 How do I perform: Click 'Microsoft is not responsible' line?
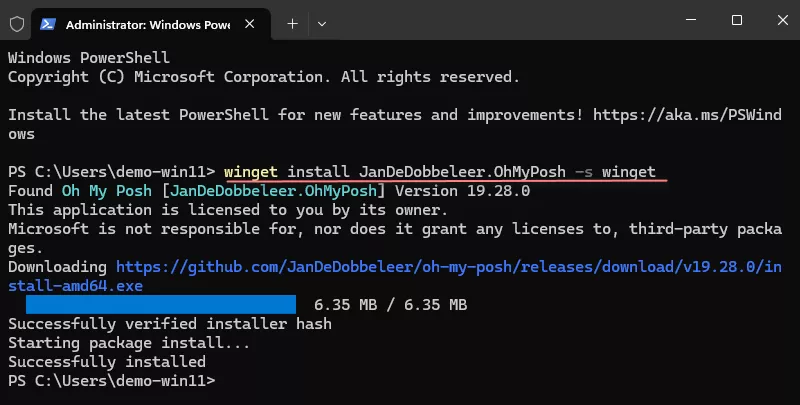395,229
